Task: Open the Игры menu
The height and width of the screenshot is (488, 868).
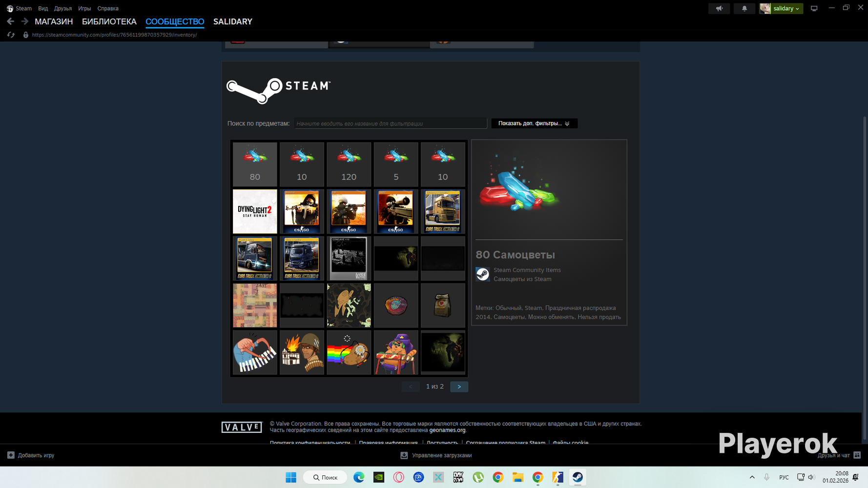Action: [x=84, y=8]
